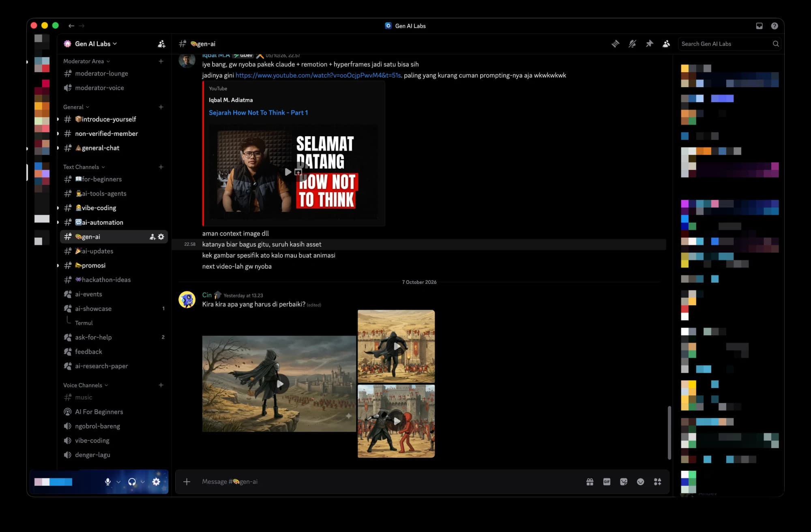Viewport: 811px width, 532px height.
Task: Open microphone input options chevron
Action: tap(118, 482)
